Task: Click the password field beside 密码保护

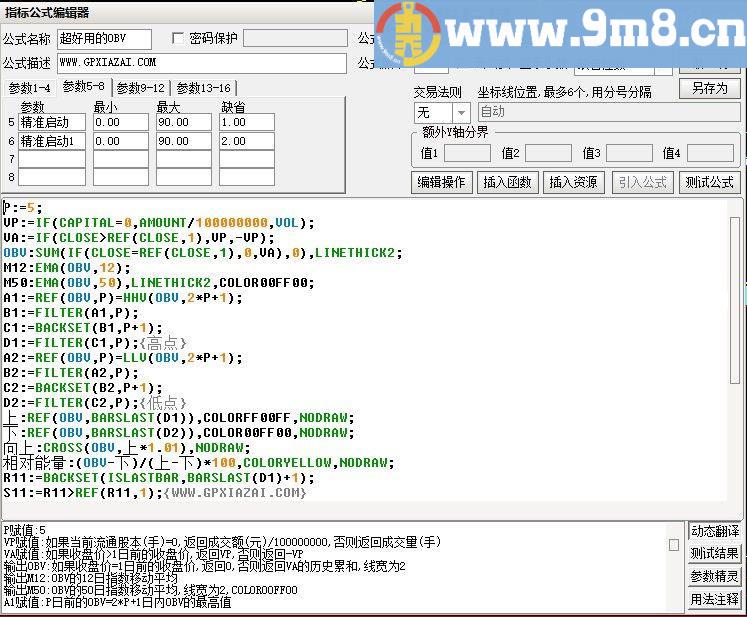Action: pos(295,38)
